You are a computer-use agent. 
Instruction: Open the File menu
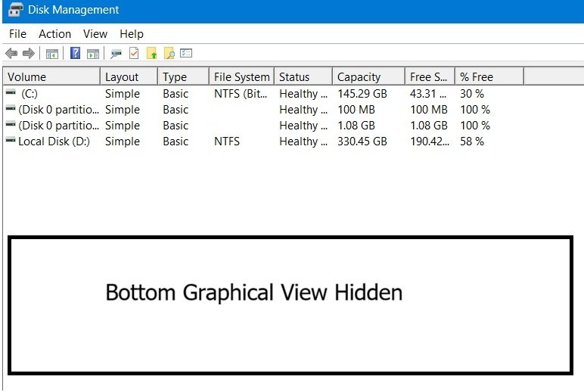click(x=17, y=34)
